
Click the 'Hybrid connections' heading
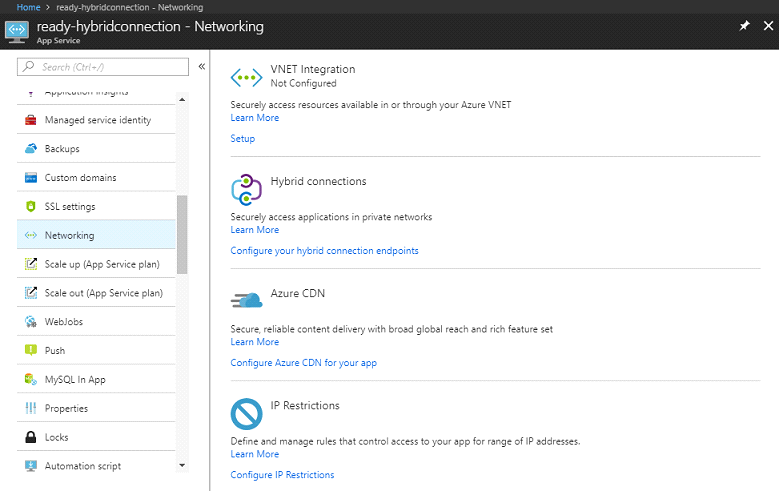point(318,181)
